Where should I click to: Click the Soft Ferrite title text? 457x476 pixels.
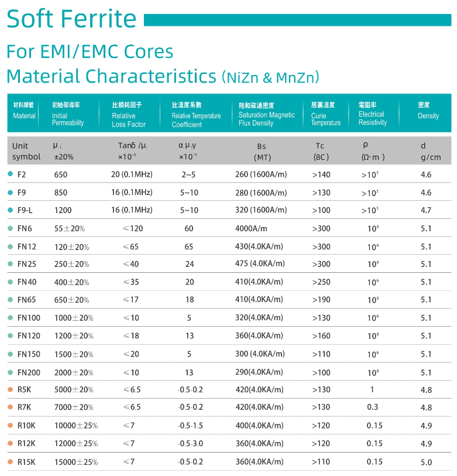click(x=71, y=19)
